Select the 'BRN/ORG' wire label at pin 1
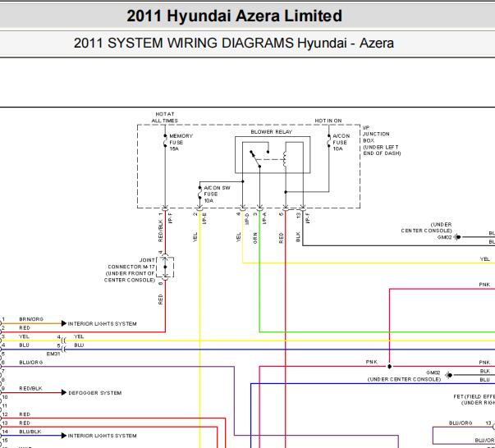This screenshot has width=495, height=448. [31, 319]
